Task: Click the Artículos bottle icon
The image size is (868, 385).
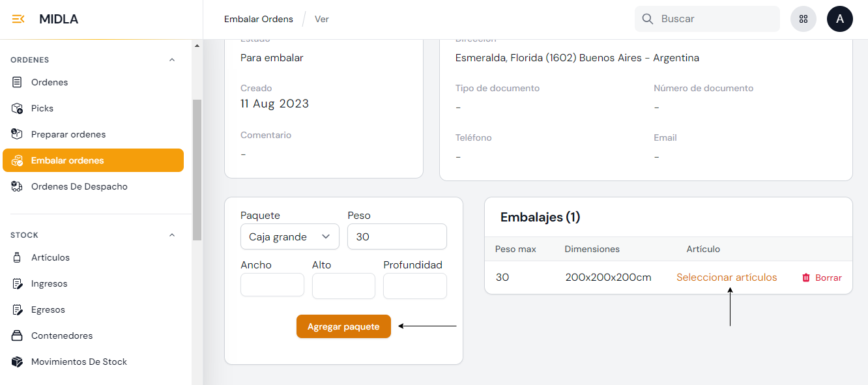Action: click(18, 257)
